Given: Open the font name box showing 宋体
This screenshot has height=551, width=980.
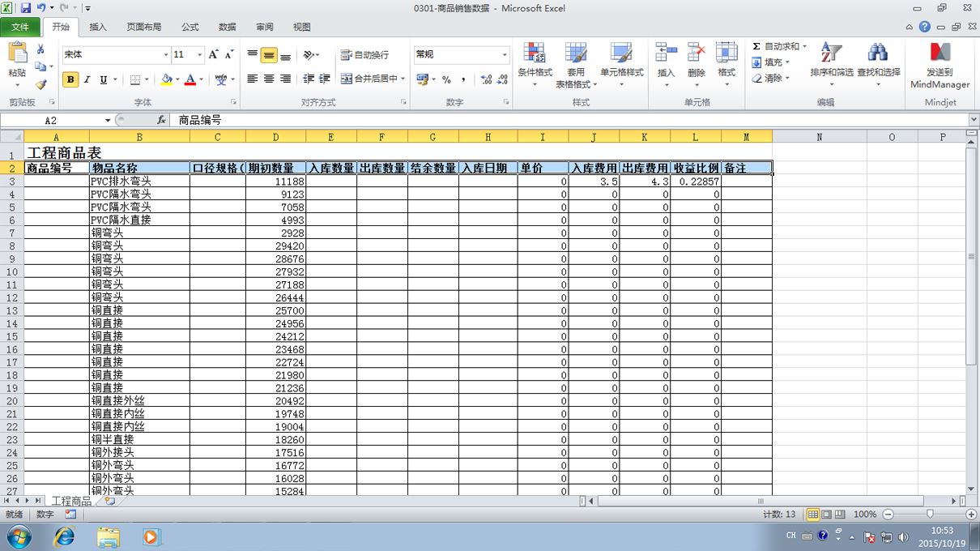Looking at the screenshot, I should (116, 54).
